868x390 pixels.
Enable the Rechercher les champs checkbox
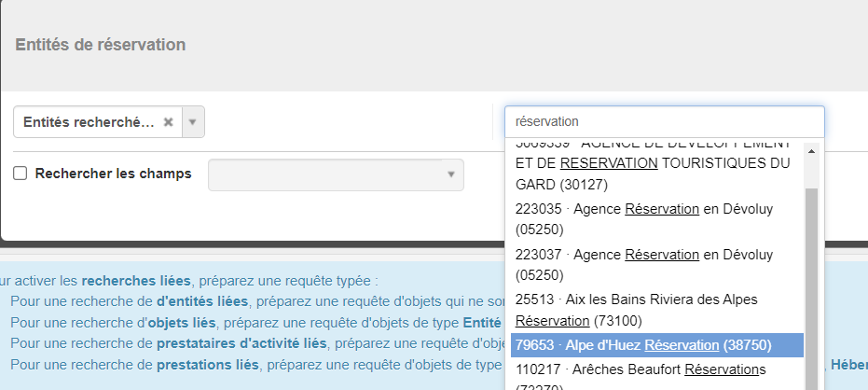20,174
